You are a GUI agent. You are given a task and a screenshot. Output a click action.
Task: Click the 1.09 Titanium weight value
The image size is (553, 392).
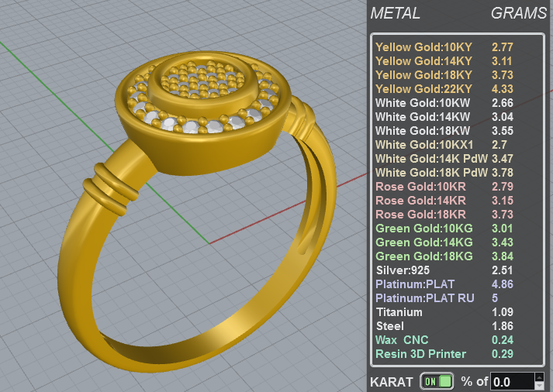point(503,312)
